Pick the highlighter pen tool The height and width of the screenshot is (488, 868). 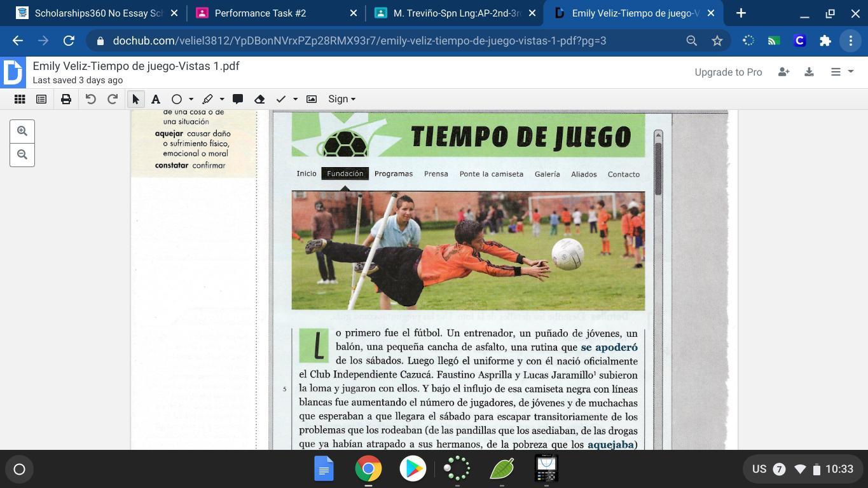(207, 99)
